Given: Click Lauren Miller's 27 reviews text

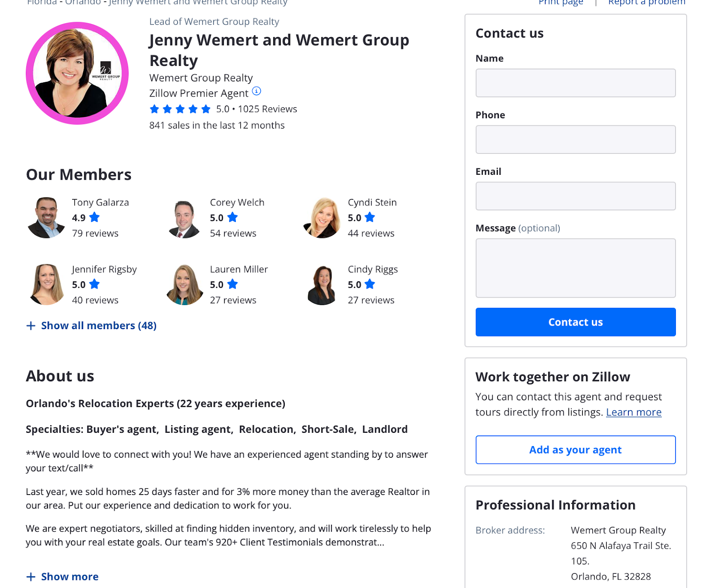Looking at the screenshot, I should point(233,300).
